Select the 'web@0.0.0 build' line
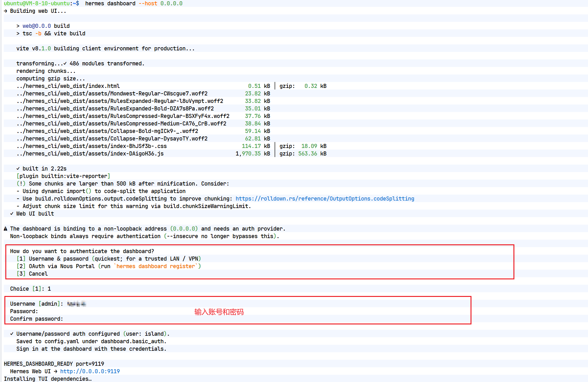Screen dimensions: 588x382 tap(43, 26)
